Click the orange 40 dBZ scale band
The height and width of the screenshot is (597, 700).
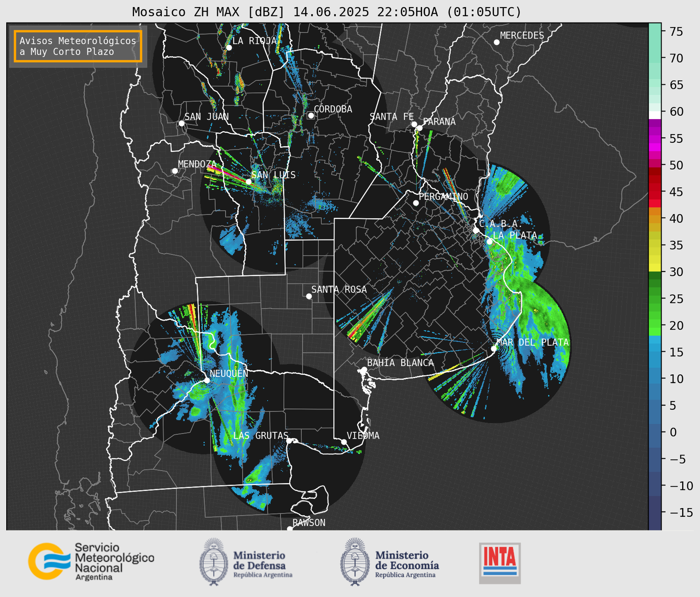pos(655,219)
